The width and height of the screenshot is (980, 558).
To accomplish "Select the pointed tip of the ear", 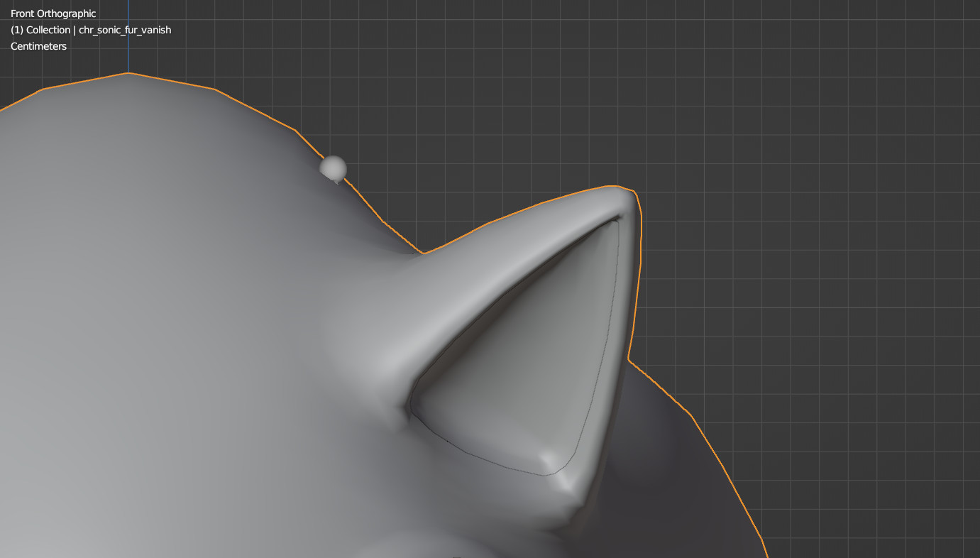I will 623,195.
